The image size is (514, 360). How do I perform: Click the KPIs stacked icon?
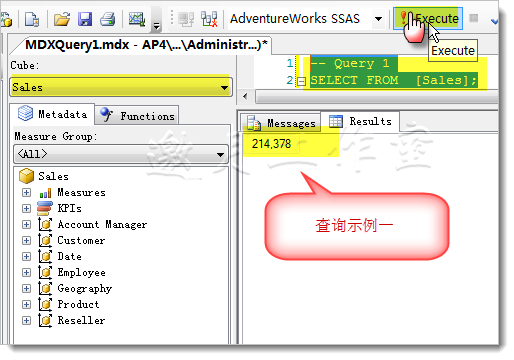coord(45,208)
